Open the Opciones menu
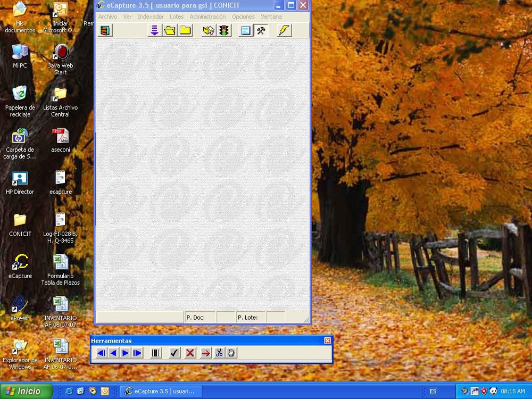This screenshot has width=532, height=399. point(243,16)
